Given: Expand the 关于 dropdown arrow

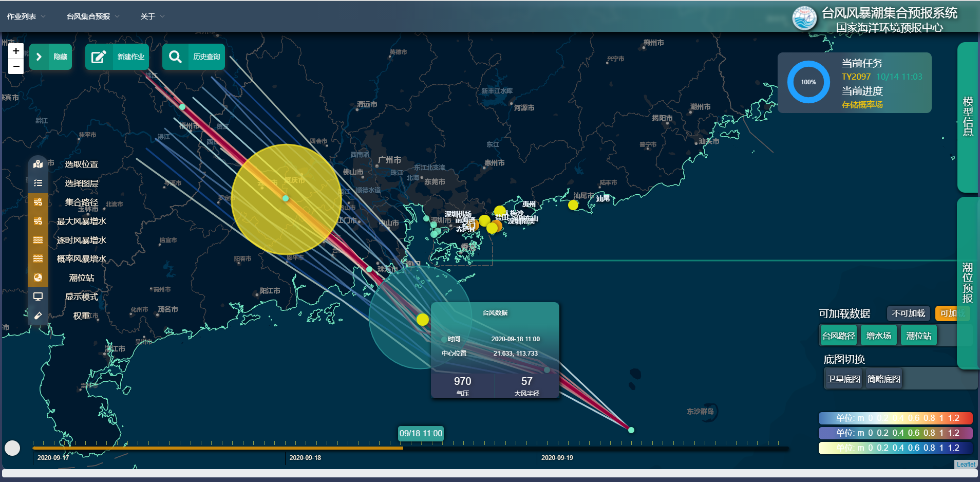Looking at the screenshot, I should pyautogui.click(x=162, y=16).
